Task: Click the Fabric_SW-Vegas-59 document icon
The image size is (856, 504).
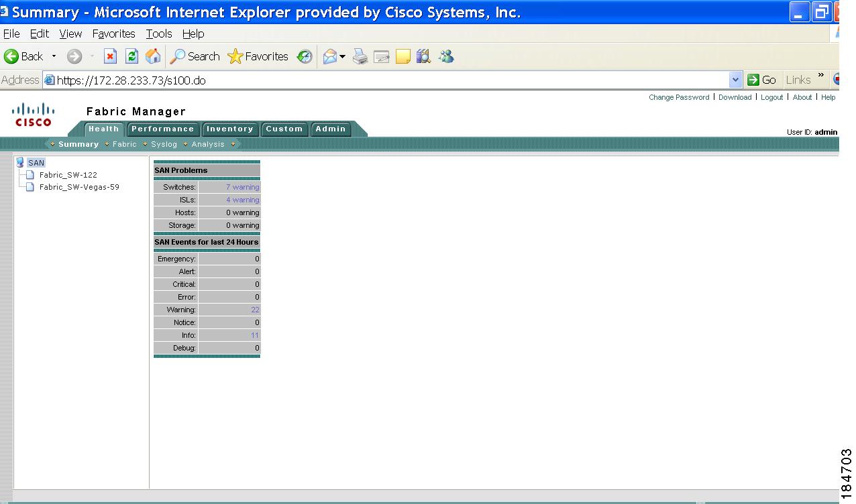Action: [30, 187]
